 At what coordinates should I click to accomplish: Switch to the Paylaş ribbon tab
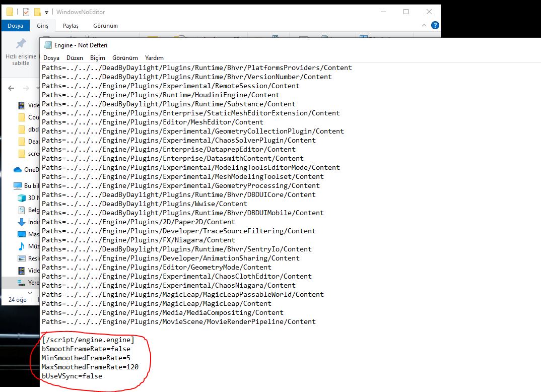pos(71,26)
